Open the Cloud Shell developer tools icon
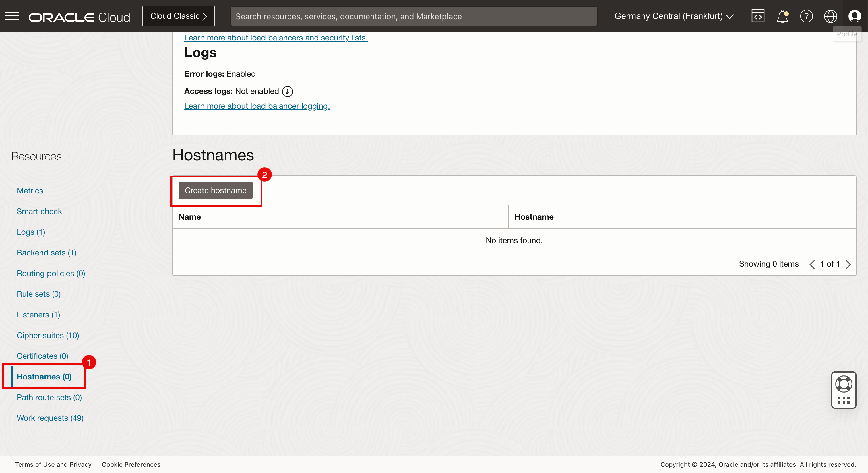This screenshot has height=473, width=868. [758, 16]
